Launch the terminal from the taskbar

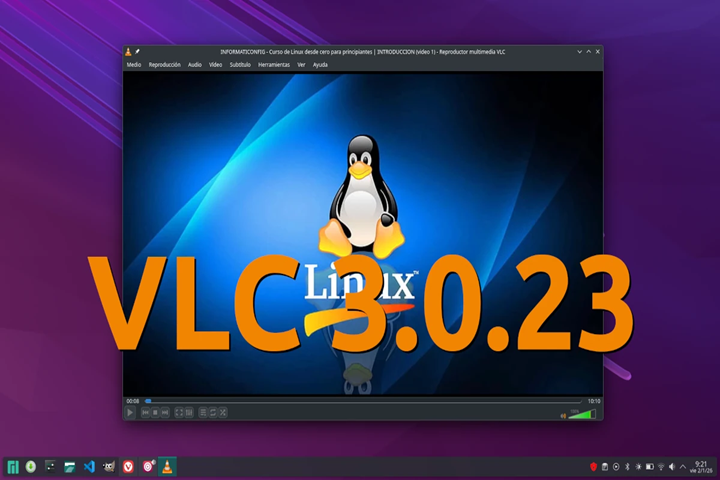pos(50,467)
